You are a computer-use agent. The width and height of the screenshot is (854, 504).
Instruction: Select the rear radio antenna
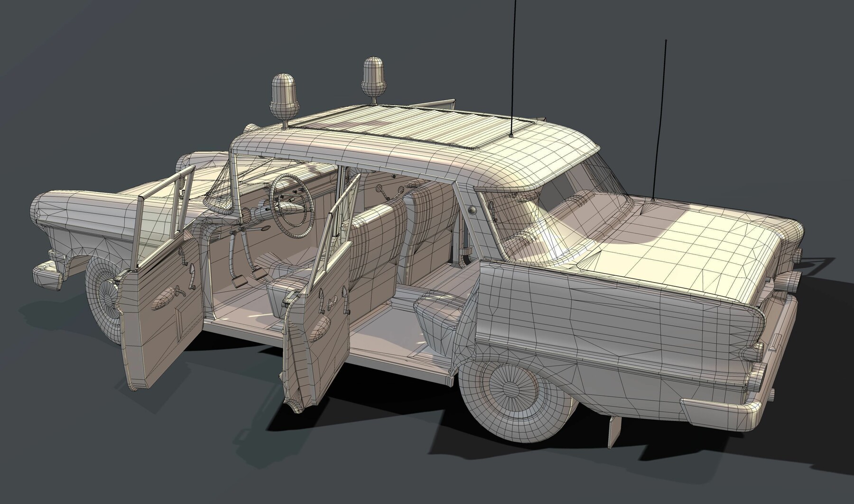659,119
